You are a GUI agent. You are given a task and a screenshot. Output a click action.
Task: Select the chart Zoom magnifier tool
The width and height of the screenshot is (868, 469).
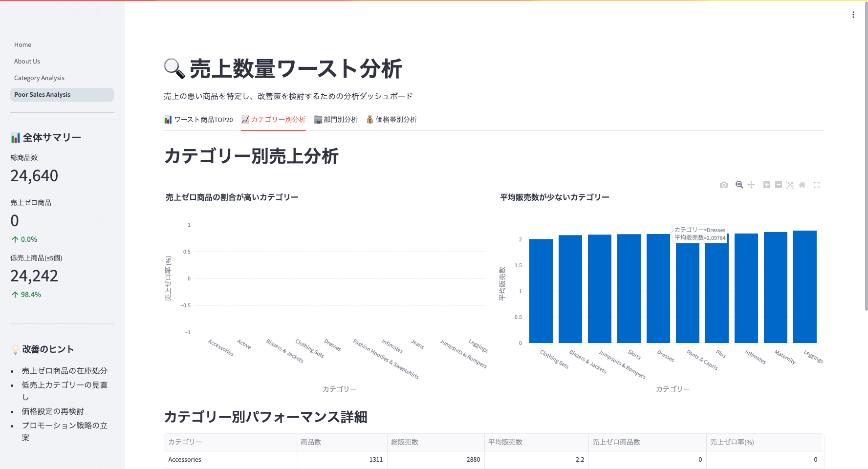coord(739,185)
